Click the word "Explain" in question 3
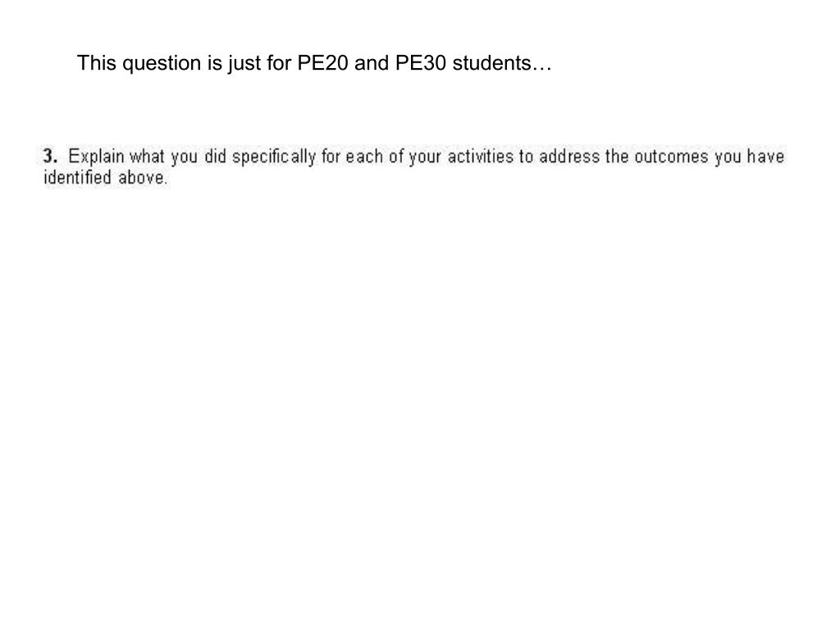 97,157
